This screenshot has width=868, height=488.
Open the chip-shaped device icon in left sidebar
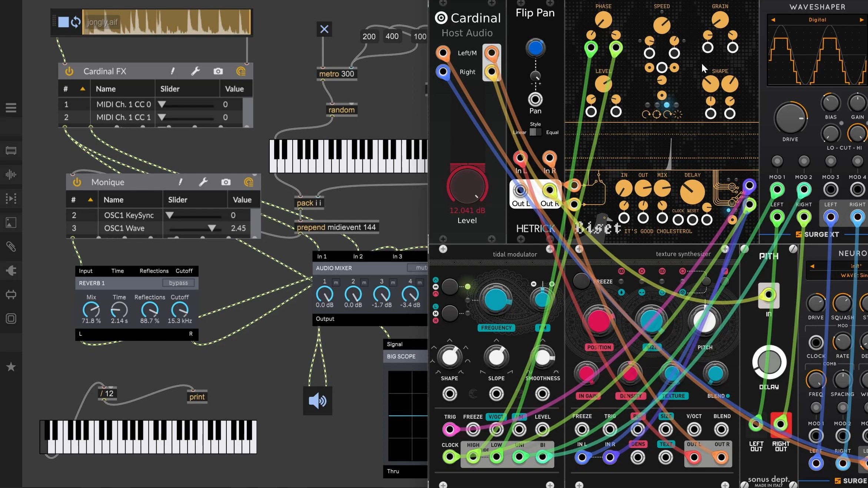[x=11, y=295]
